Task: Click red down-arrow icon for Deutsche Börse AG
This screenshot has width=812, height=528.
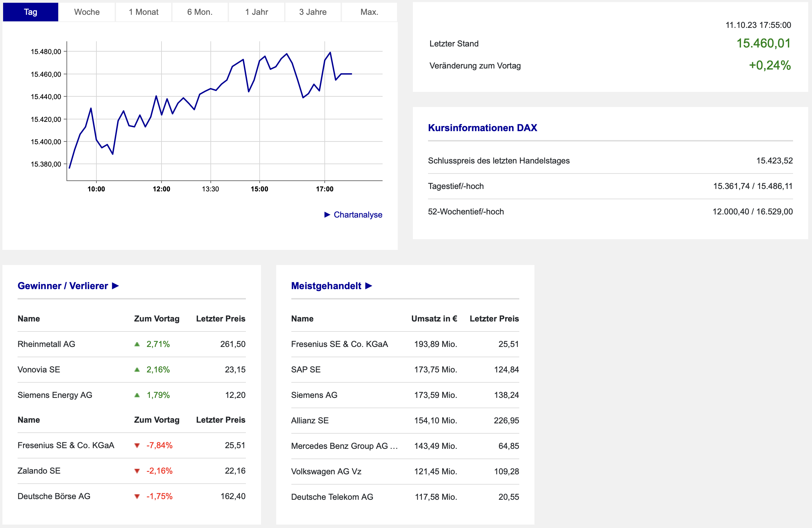Action: click(x=137, y=496)
